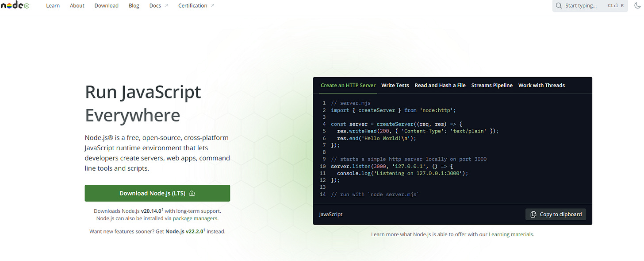
Task: Go to the Download page
Action: 107,6
